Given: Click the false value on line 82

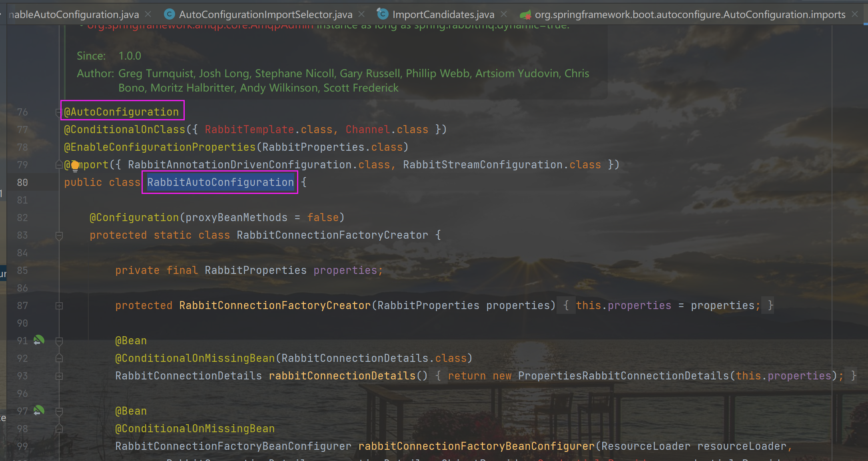Looking at the screenshot, I should (323, 218).
